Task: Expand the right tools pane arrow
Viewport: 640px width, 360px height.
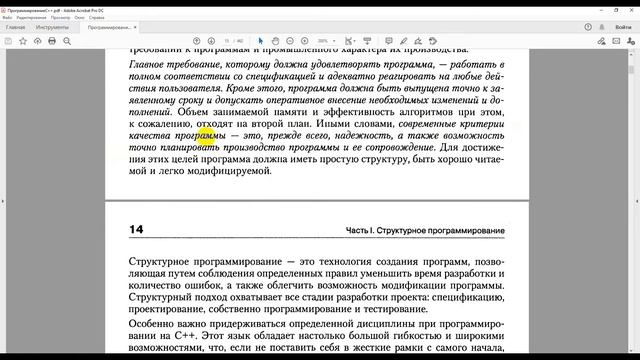Action: [637, 201]
